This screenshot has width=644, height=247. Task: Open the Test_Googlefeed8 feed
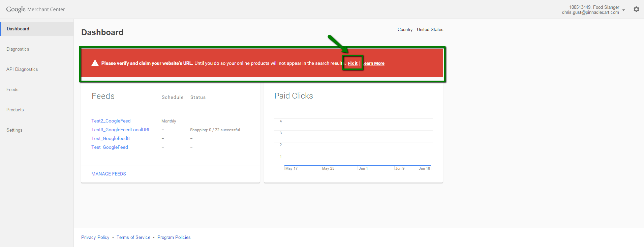click(x=111, y=138)
